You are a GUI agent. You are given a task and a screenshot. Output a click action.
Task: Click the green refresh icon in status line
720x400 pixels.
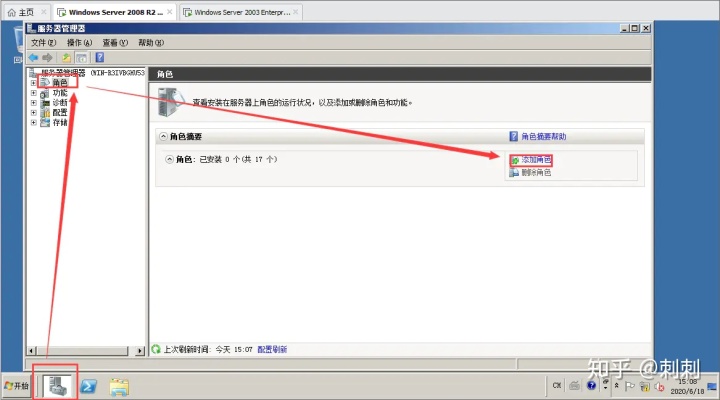[x=156, y=349]
